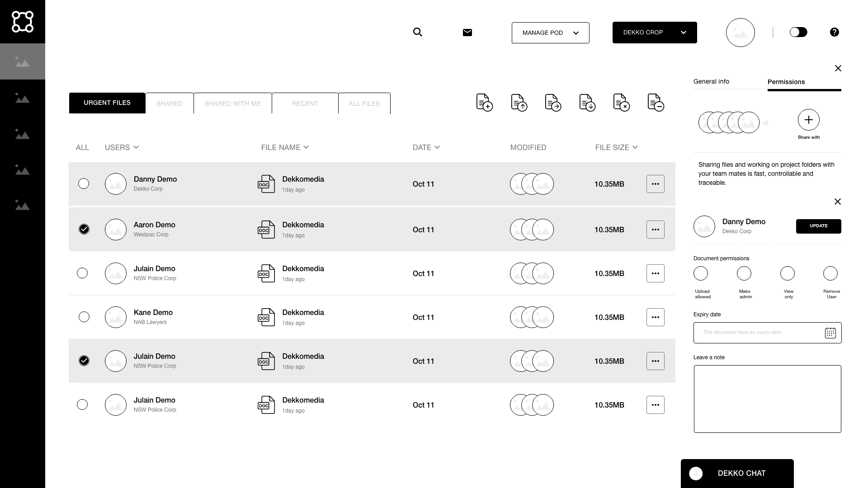The width and height of the screenshot is (868, 488).
Task: Open the help question mark icon
Action: (x=835, y=32)
